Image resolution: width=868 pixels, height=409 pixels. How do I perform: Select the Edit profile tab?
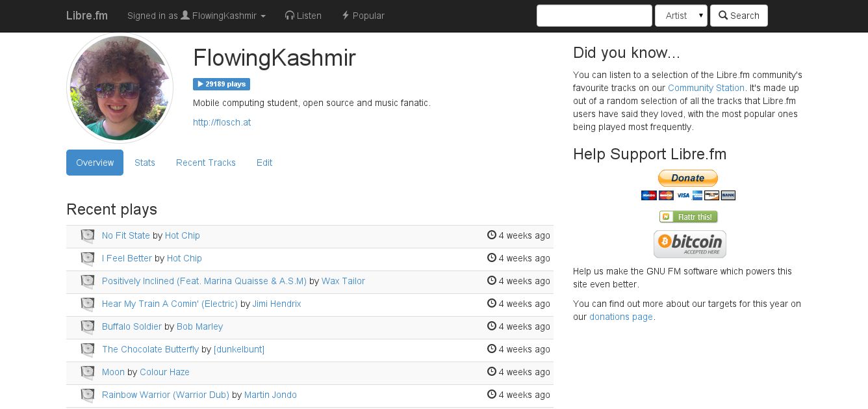point(264,163)
